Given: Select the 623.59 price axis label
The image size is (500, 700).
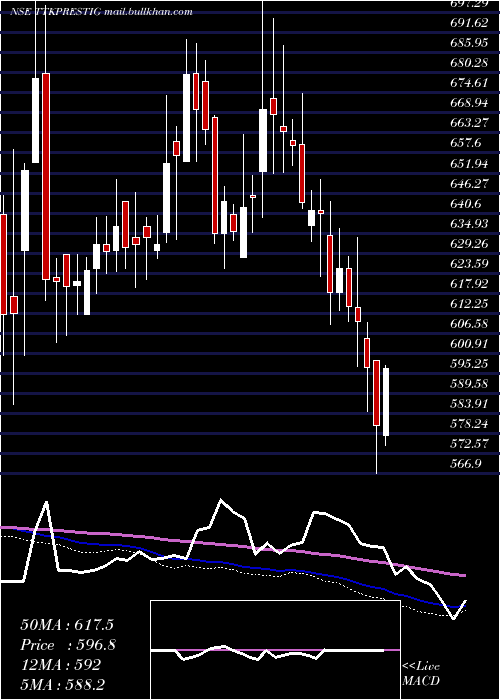Looking at the screenshot, I should [x=469, y=264].
